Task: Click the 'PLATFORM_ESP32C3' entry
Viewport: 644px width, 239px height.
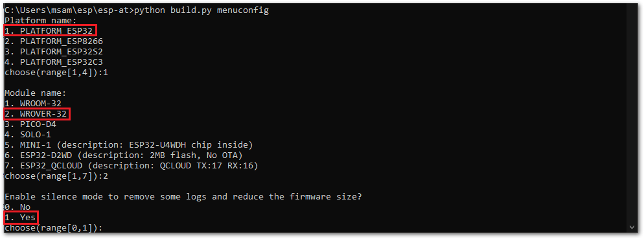Action: [x=54, y=62]
